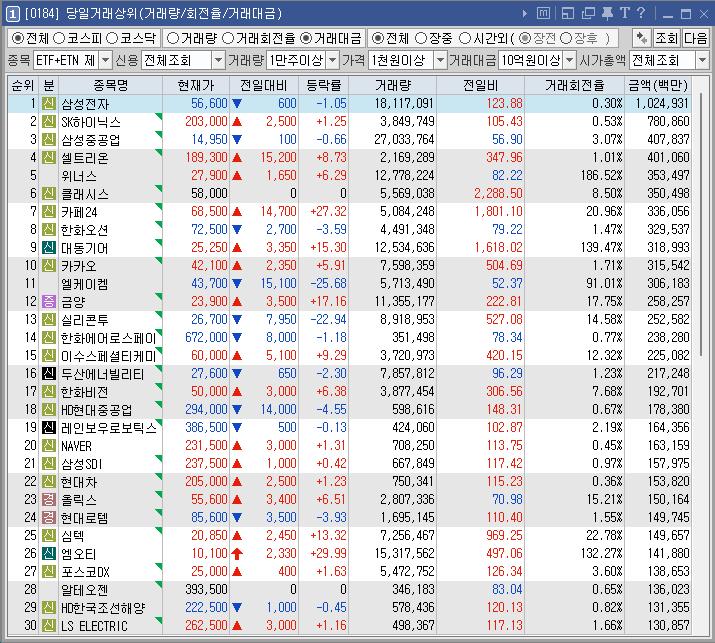Click the 신 badge next to 셀트리온
Screen dimensions: 715x643
tap(49, 157)
